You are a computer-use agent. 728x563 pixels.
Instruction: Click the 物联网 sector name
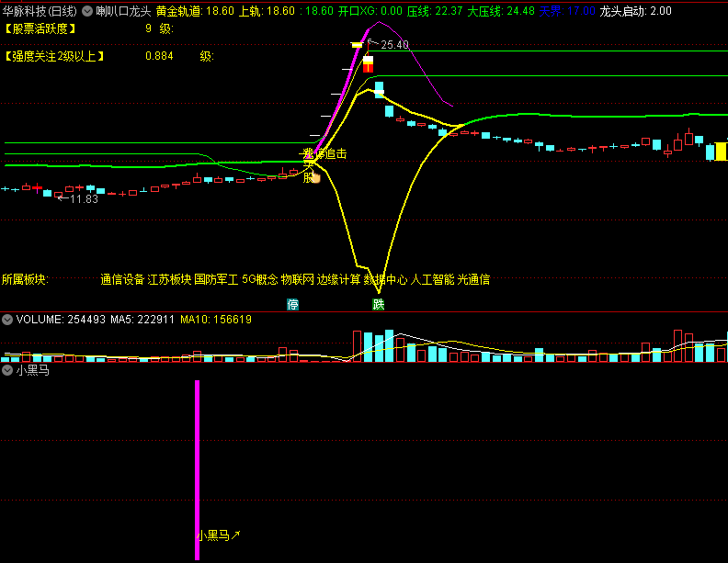click(x=298, y=279)
